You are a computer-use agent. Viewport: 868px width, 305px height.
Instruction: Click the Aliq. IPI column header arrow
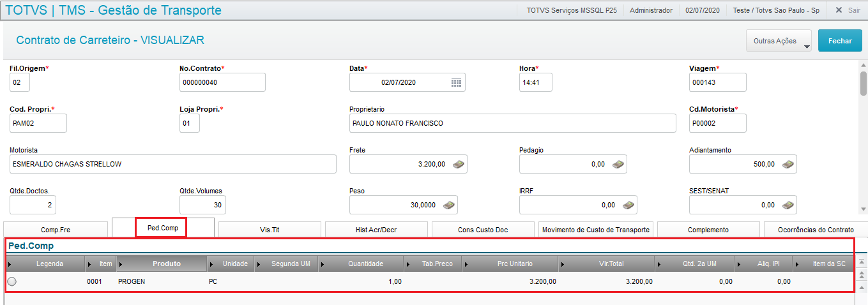[x=738, y=264]
